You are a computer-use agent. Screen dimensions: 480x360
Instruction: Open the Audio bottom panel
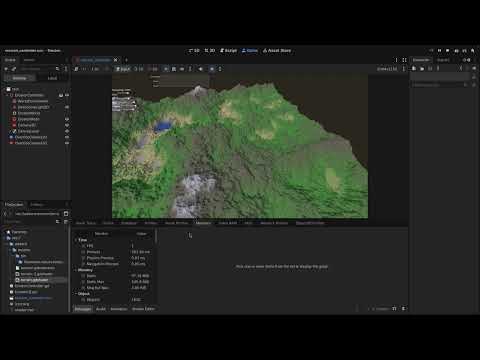(101, 309)
